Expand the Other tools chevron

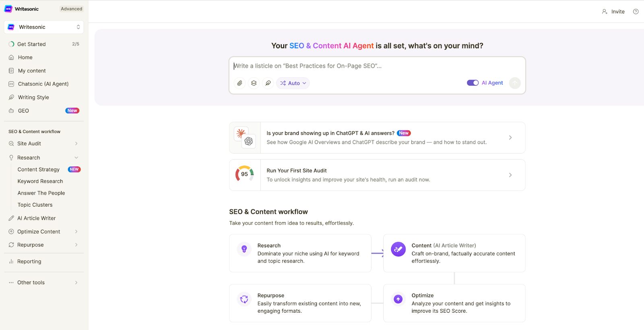click(x=76, y=283)
